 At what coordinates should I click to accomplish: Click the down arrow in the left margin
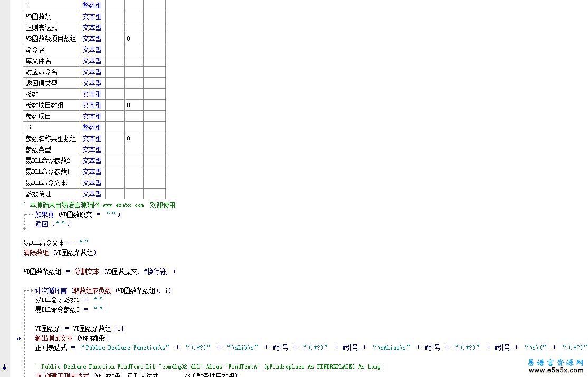pos(5,367)
